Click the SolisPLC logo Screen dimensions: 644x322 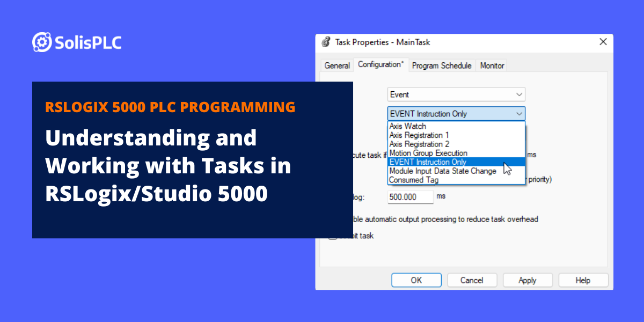[x=77, y=41]
